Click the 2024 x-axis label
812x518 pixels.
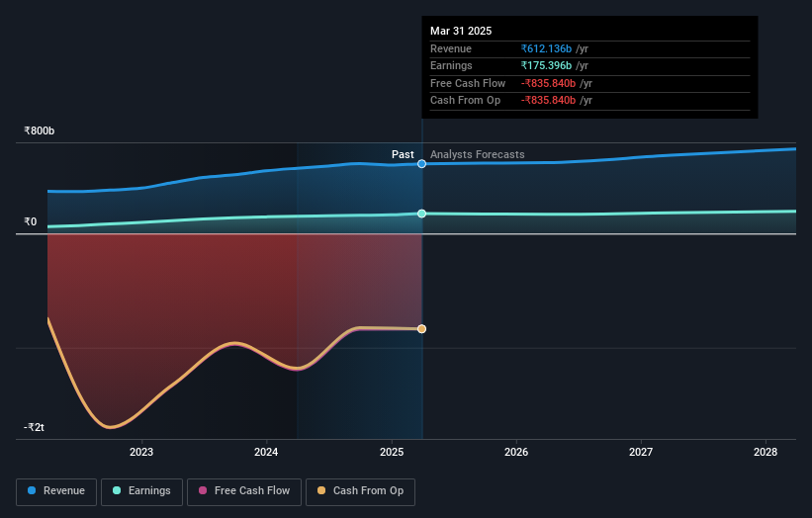pyautogui.click(x=266, y=452)
